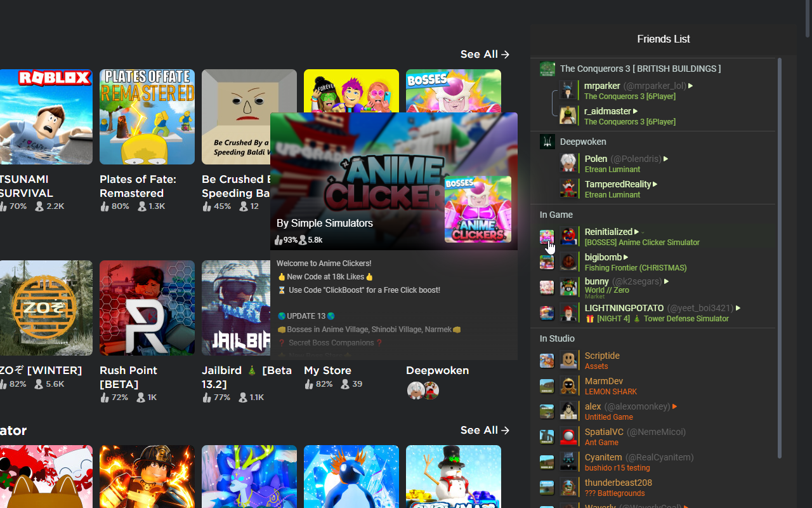Click Scriptide's avatar headshot
The image size is (812, 508).
[568, 360]
